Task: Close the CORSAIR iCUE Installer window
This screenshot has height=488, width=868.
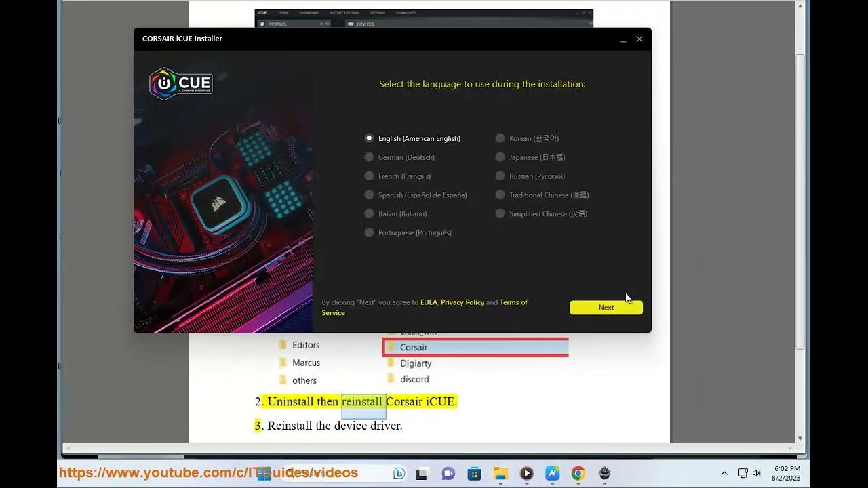Action: tap(639, 39)
